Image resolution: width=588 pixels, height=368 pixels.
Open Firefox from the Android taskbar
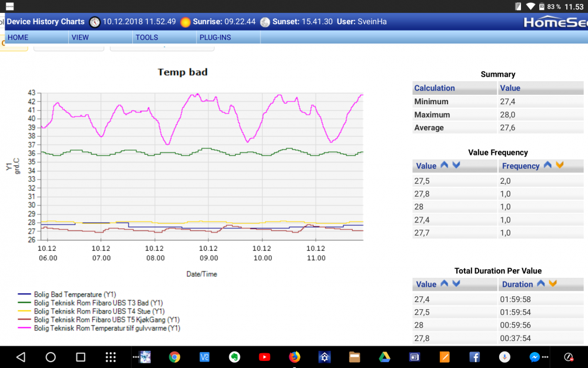(295, 357)
